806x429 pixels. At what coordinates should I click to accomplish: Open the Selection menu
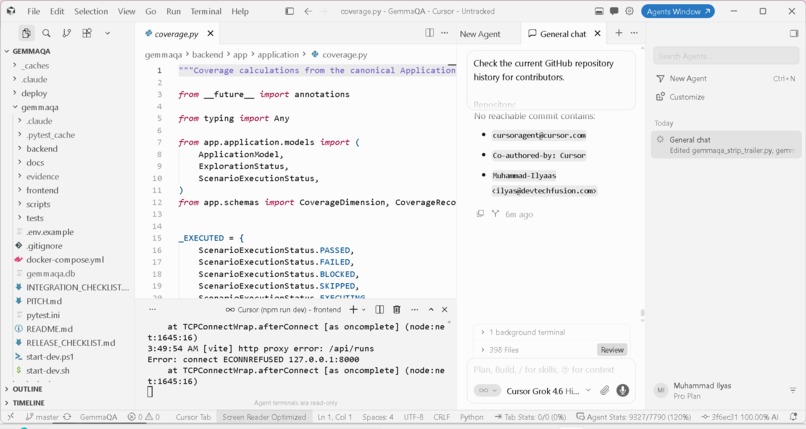(x=91, y=11)
